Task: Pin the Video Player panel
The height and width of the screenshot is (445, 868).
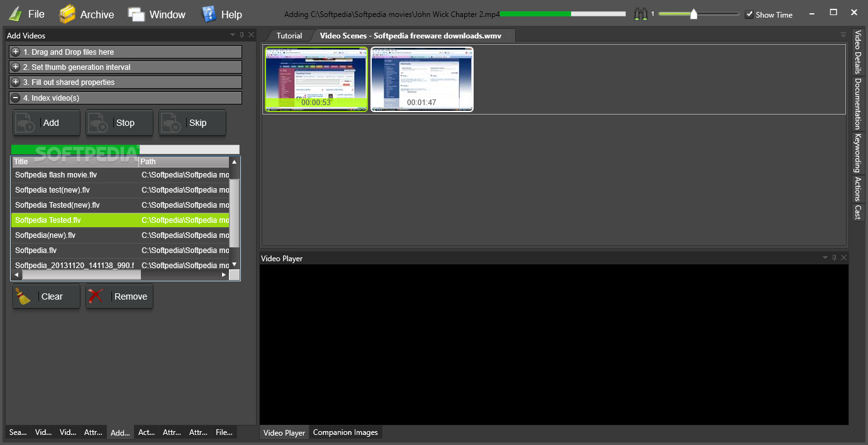Action: [835, 258]
